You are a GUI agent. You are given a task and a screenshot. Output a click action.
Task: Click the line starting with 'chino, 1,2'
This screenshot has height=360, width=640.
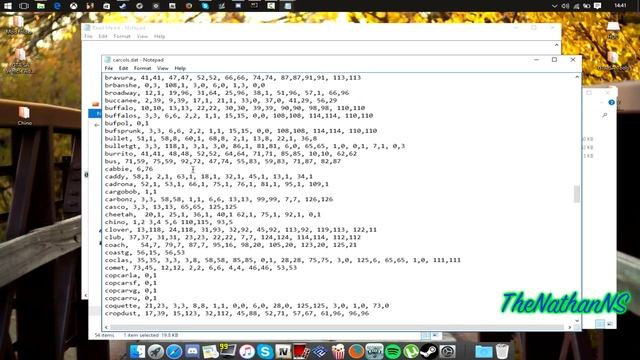click(x=169, y=222)
